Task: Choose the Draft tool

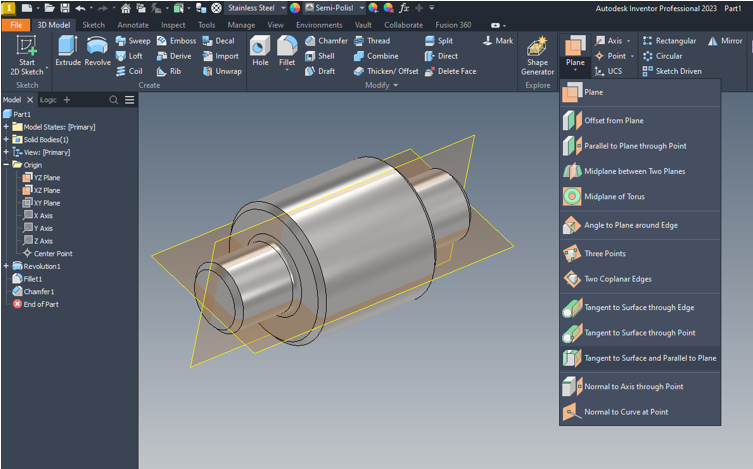Action: tap(320, 71)
